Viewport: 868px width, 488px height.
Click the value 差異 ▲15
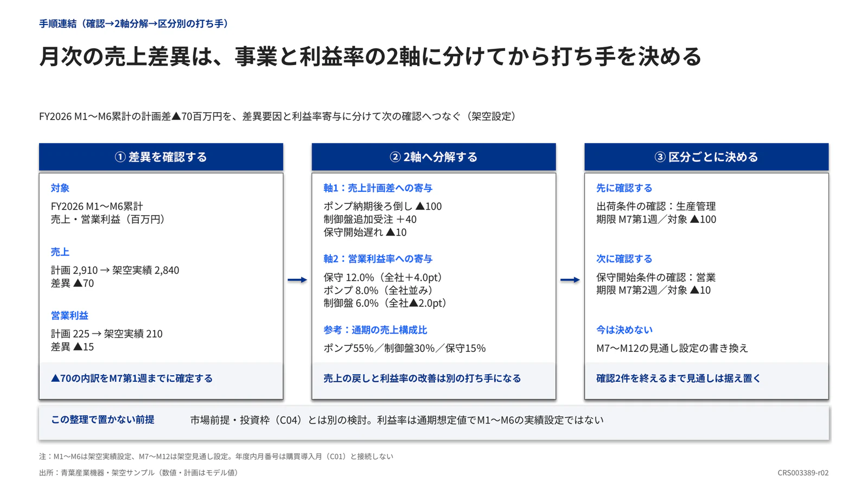tap(73, 347)
